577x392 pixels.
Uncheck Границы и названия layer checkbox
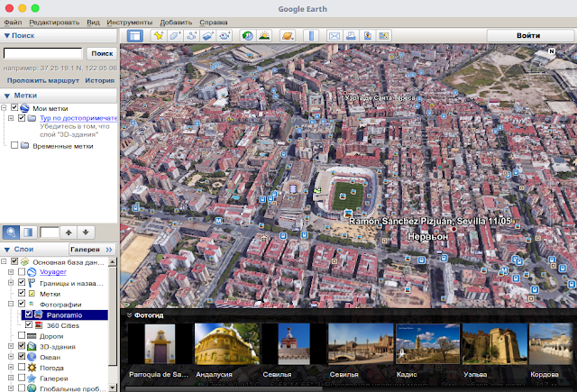(22, 282)
